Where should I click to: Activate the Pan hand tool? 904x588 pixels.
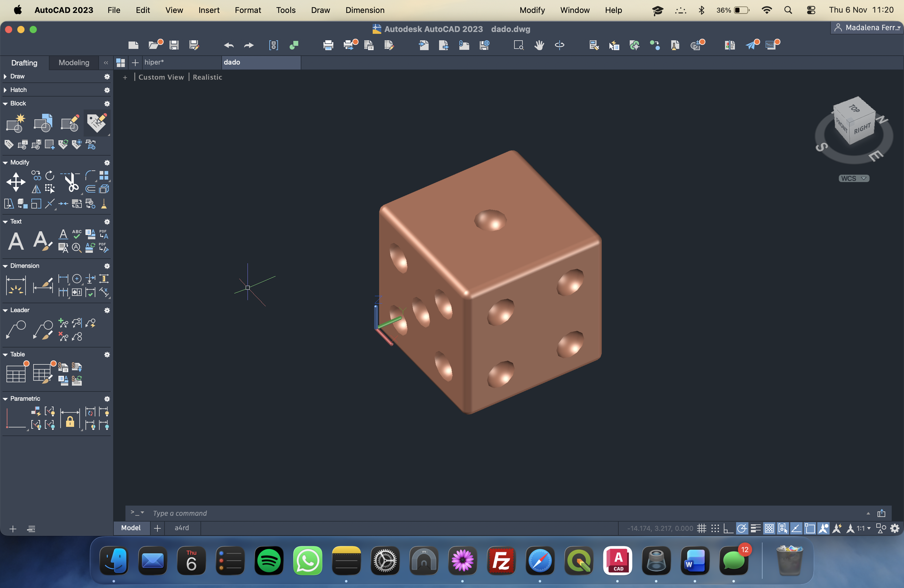pos(539,45)
